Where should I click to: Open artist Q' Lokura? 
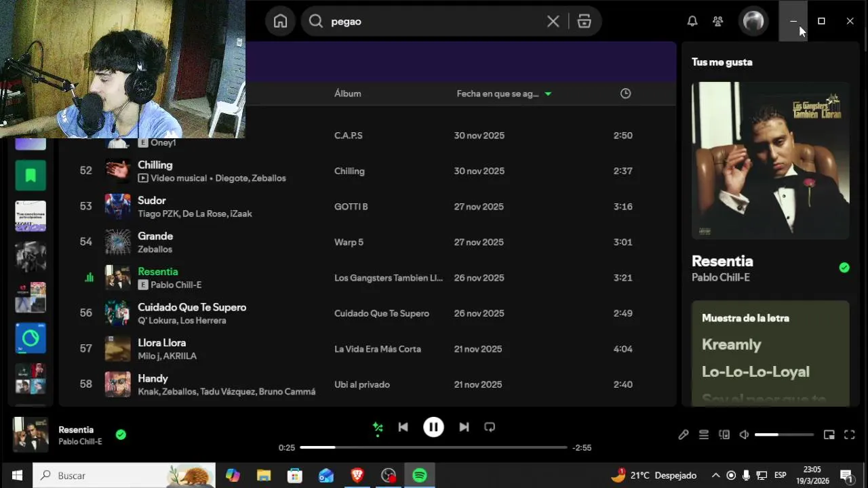pyautogui.click(x=157, y=321)
